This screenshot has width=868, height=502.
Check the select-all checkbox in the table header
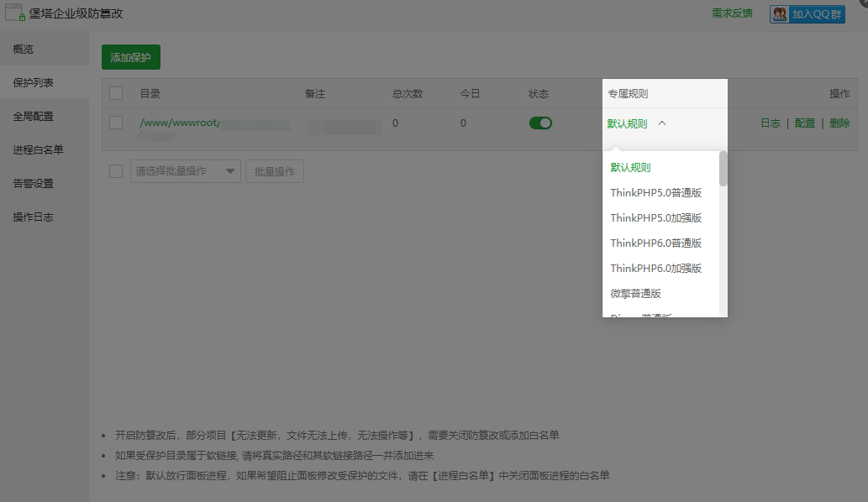pos(116,93)
